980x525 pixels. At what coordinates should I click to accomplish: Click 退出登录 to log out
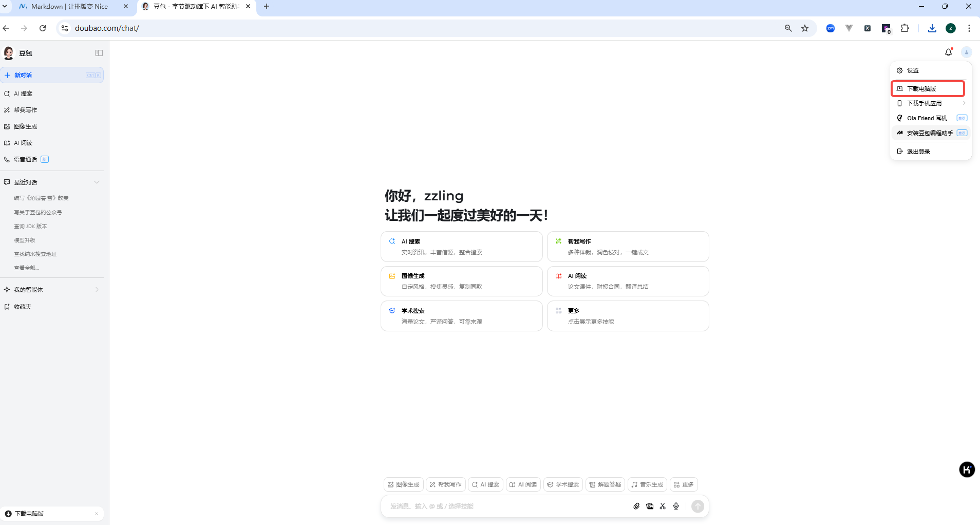931,152
